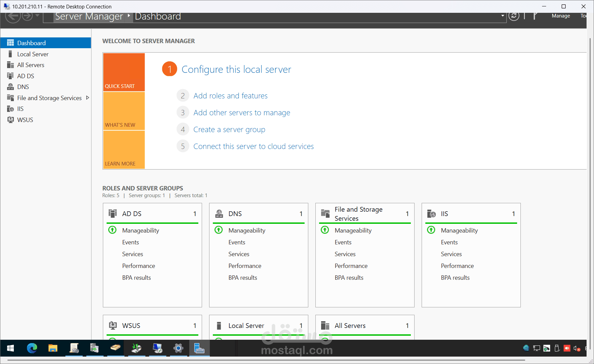Open the Windows Start menu
This screenshot has height=364, width=594.
pos(10,348)
